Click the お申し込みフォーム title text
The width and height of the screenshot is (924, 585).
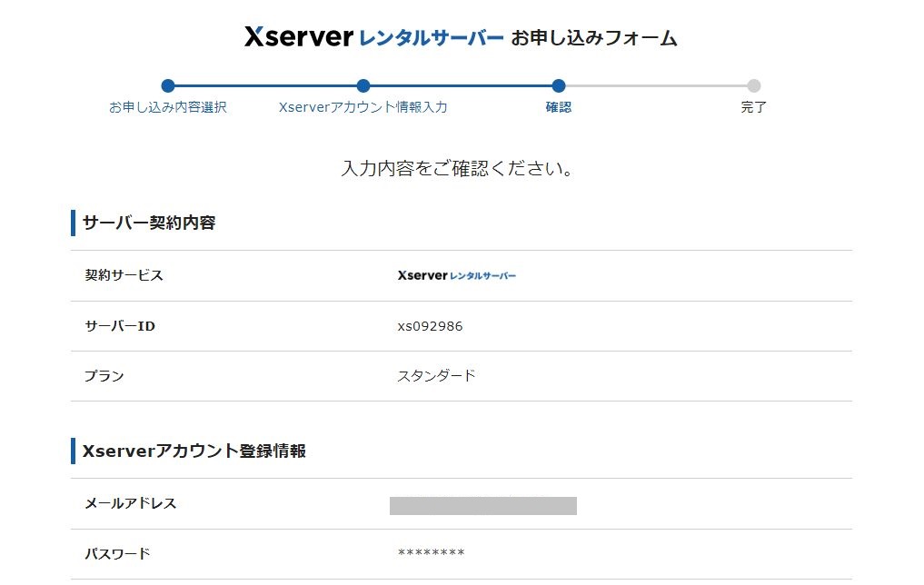[594, 38]
